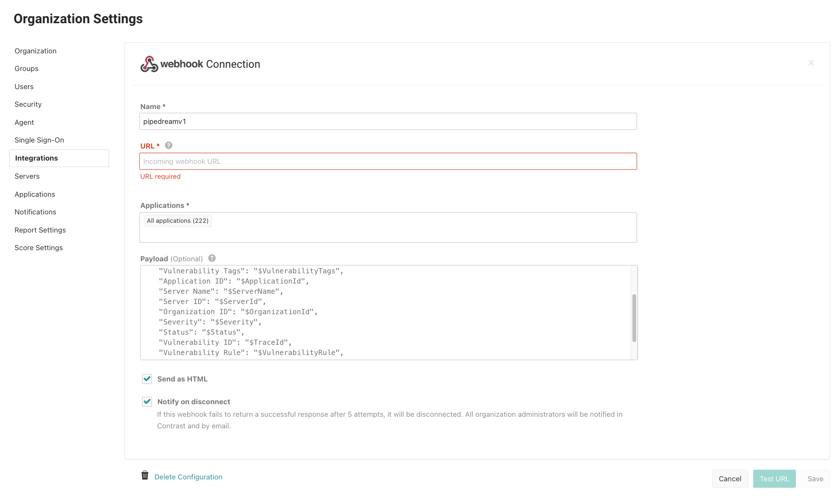This screenshot has height=504, width=840.
Task: Open the Notifications settings page
Action: pos(35,212)
